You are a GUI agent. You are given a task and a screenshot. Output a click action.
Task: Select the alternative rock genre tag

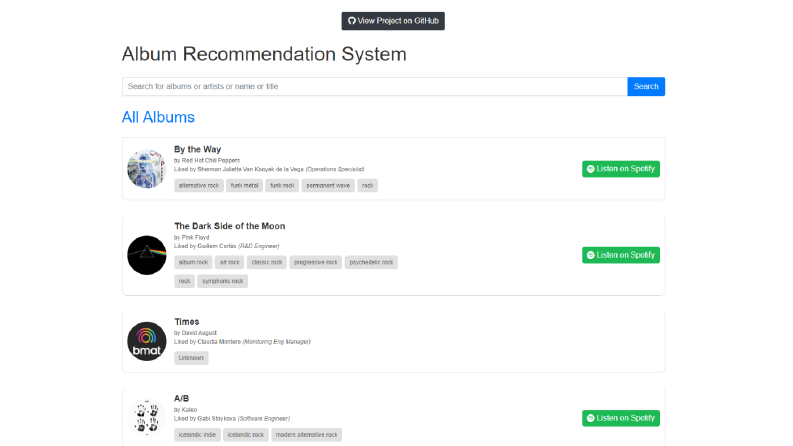[x=199, y=186]
